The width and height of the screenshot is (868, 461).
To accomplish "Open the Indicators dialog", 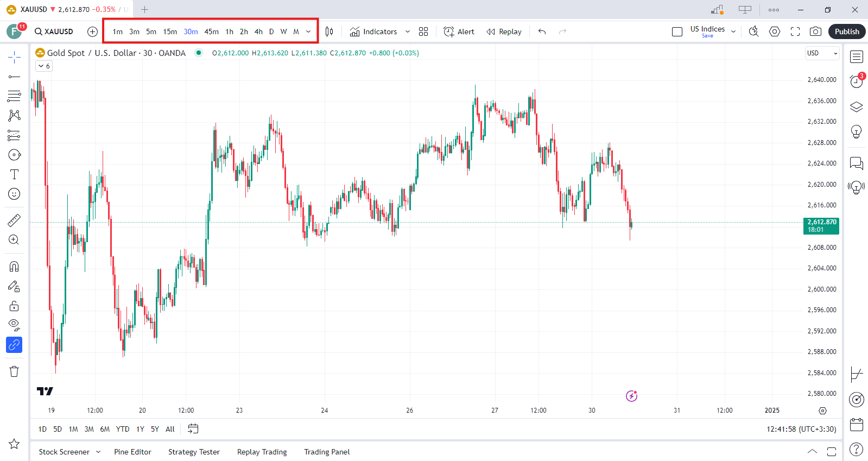I will click(x=373, y=31).
